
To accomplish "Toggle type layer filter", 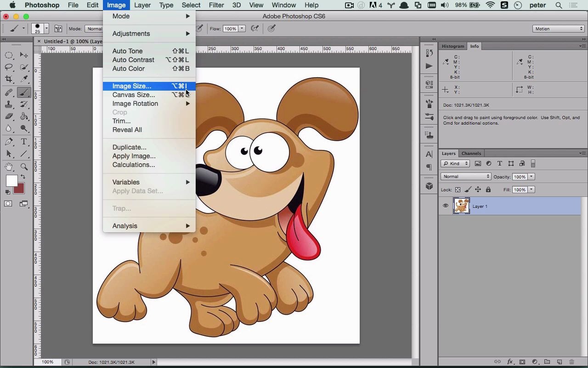I will [x=500, y=164].
